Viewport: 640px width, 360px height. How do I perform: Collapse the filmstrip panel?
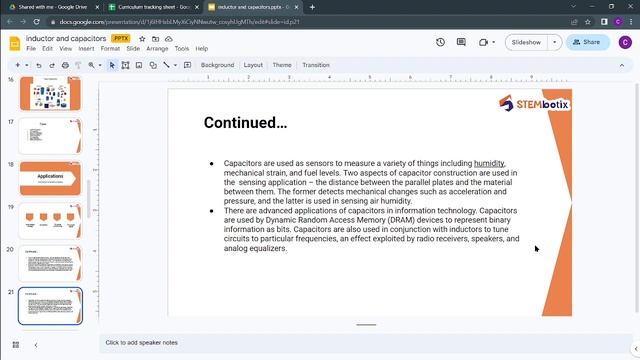[x=36, y=345]
